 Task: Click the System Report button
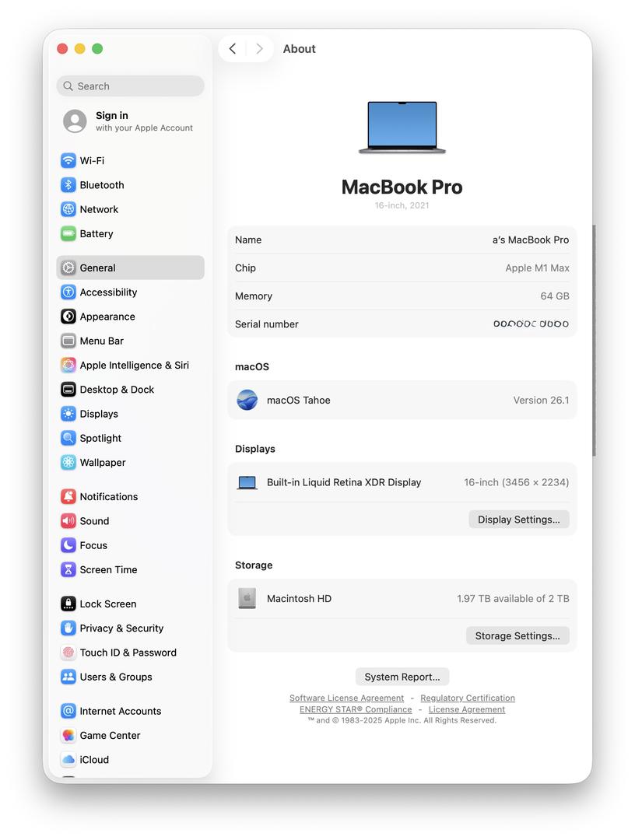(x=402, y=677)
